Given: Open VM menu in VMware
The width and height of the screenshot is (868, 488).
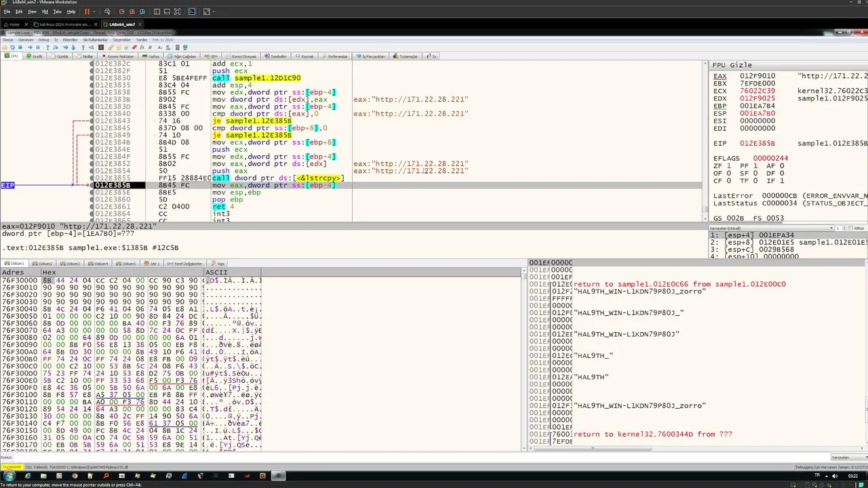Looking at the screenshot, I should click(45, 12).
